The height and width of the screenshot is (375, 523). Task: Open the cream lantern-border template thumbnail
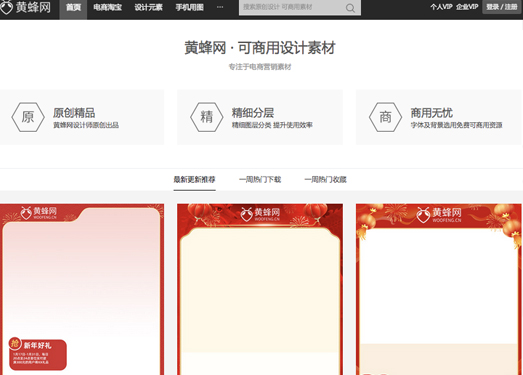click(260, 289)
